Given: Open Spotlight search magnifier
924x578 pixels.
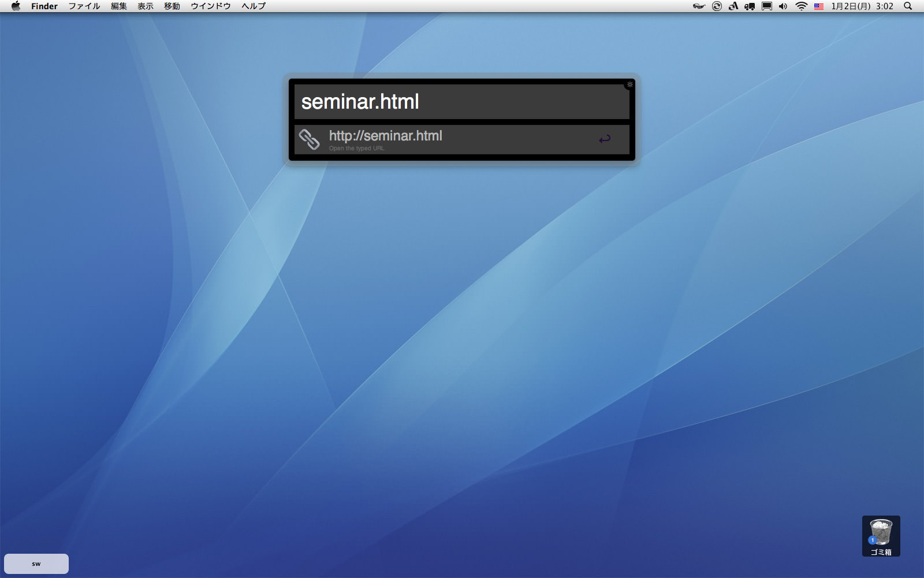Looking at the screenshot, I should click(x=908, y=6).
